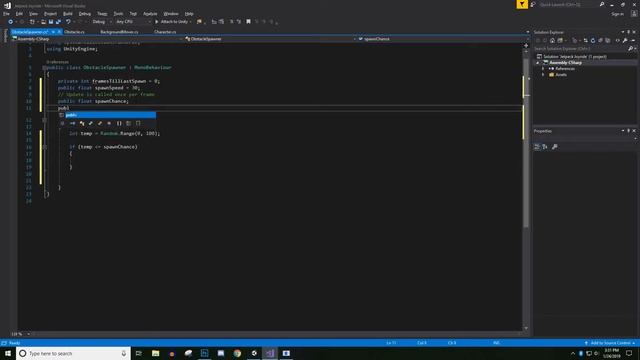This screenshot has height=360, width=640.
Task: Click the Save icon in the toolbar
Action: (x=51, y=22)
